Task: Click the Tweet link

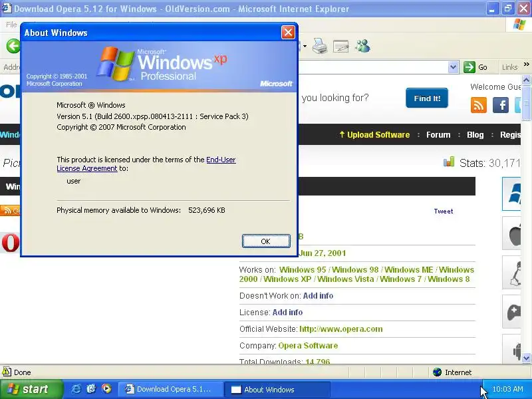Action: point(444,211)
